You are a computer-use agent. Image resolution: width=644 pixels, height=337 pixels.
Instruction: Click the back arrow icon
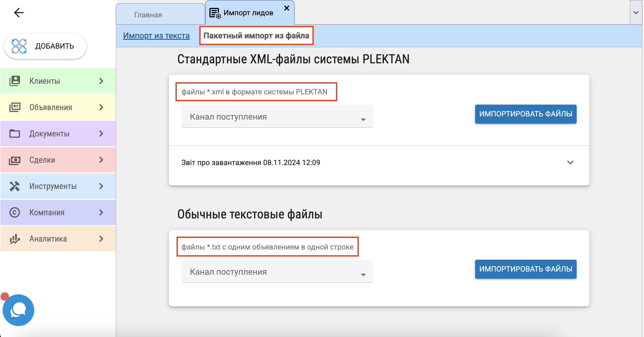tap(19, 12)
